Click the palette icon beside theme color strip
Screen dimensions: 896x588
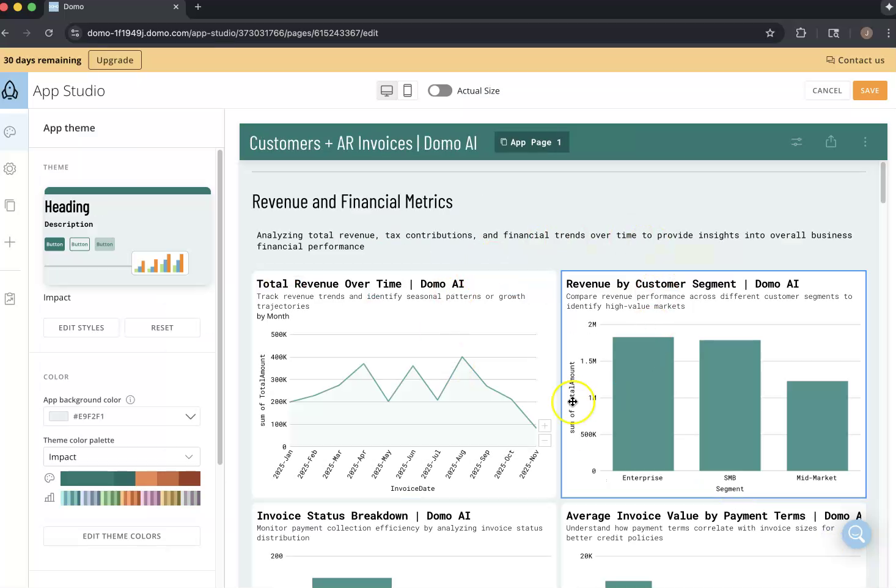50,478
